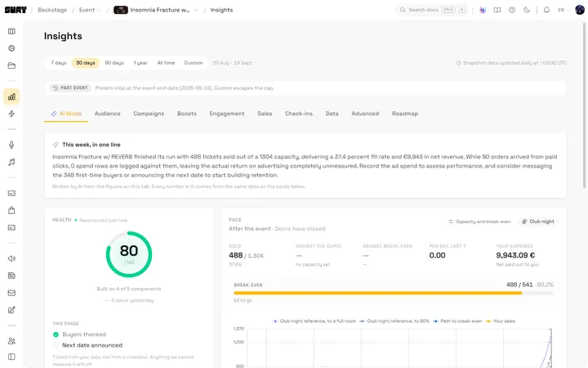Image resolution: width=588 pixels, height=368 pixels.
Task: Click Club night reference, to a full room legend
Action: pos(314,321)
